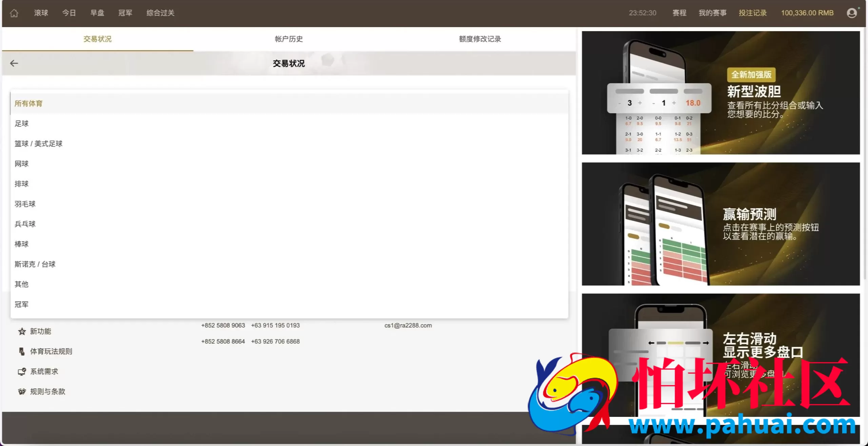Select 排球 from the dropdown list
The image size is (868, 446).
289,184
